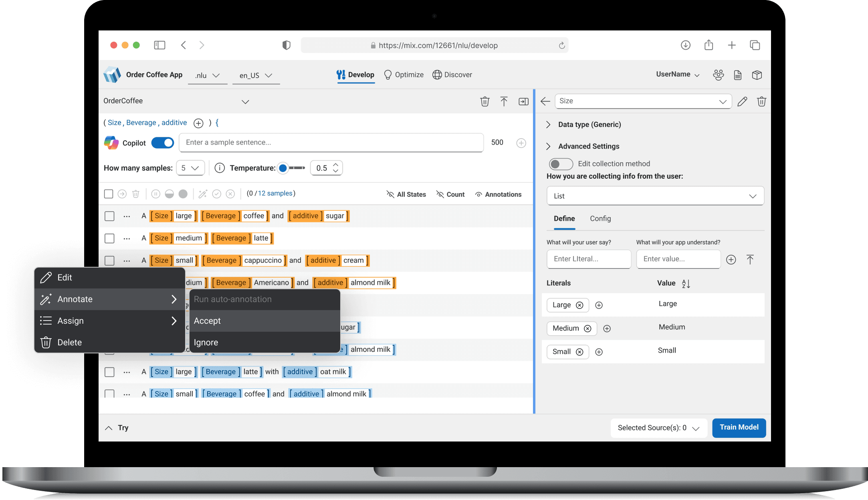Click the sort A-Z icon beside Value
This screenshot has height=500, width=868.
686,284
